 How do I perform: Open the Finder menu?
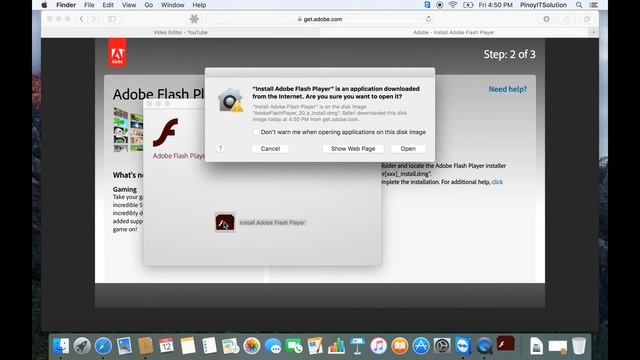[x=66, y=5]
